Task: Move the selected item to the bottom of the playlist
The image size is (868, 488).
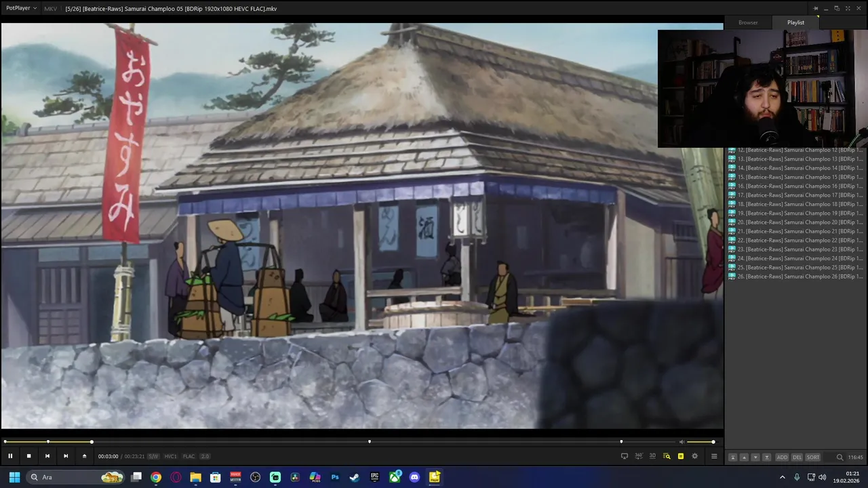Action: point(767,457)
